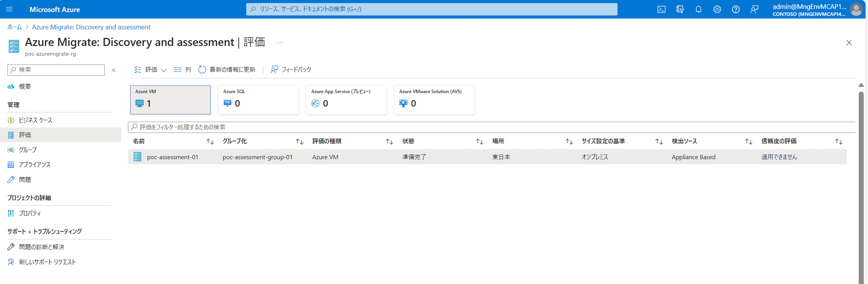Click the 評価 filter search field
This screenshot has height=284, width=868.
(491, 127)
